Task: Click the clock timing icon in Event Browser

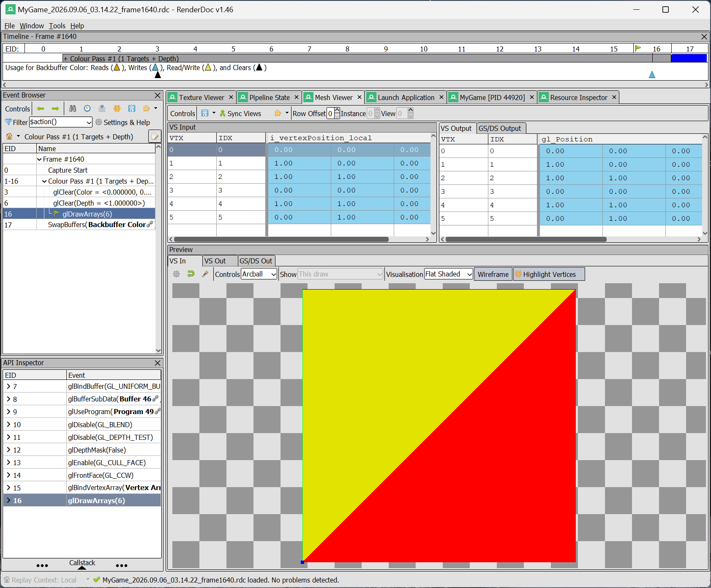Action: [x=87, y=108]
